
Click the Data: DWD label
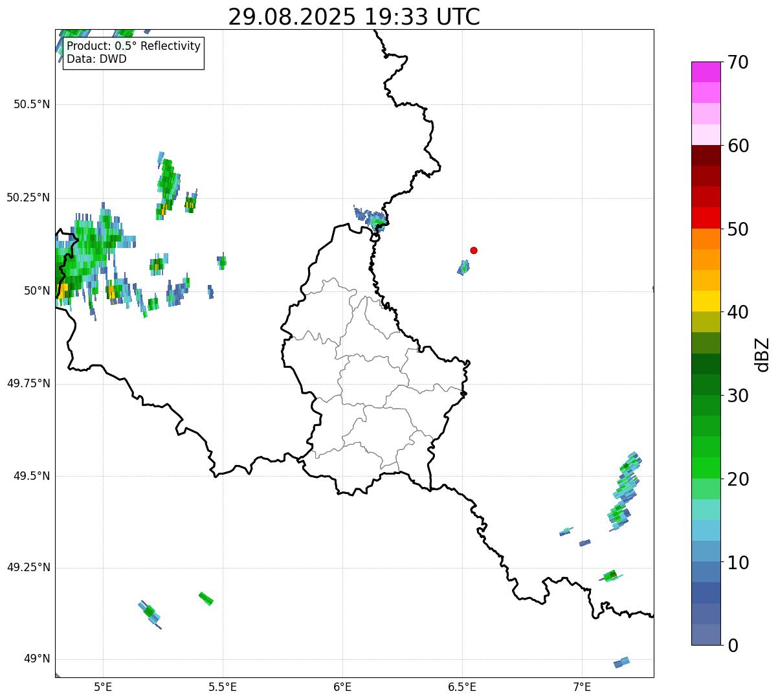[96, 59]
